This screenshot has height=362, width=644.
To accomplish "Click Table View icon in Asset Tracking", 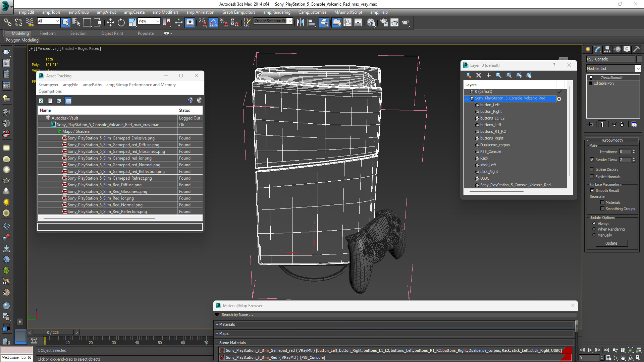I will [x=68, y=101].
